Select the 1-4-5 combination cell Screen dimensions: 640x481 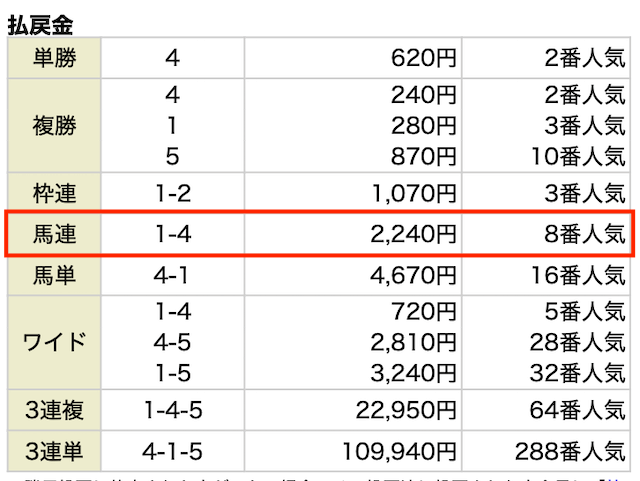coord(173,410)
